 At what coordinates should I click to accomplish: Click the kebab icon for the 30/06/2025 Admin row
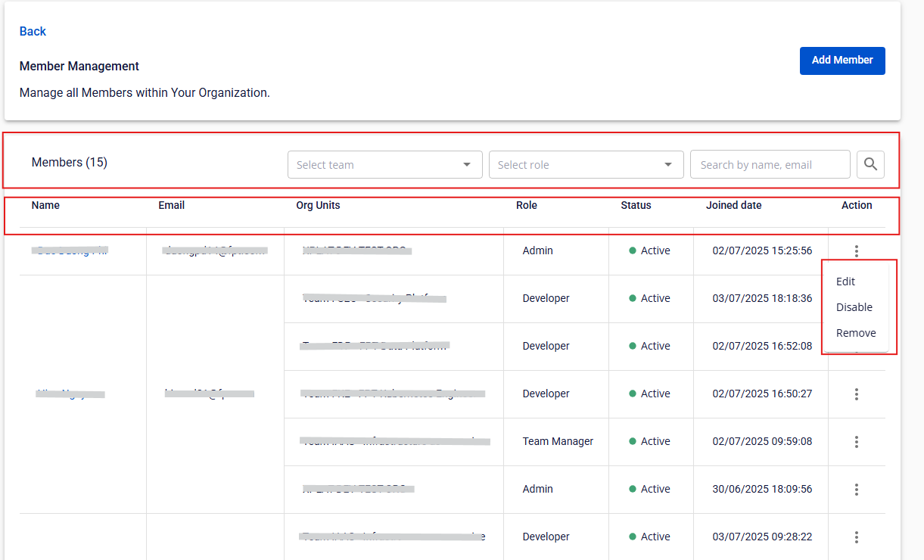click(856, 490)
